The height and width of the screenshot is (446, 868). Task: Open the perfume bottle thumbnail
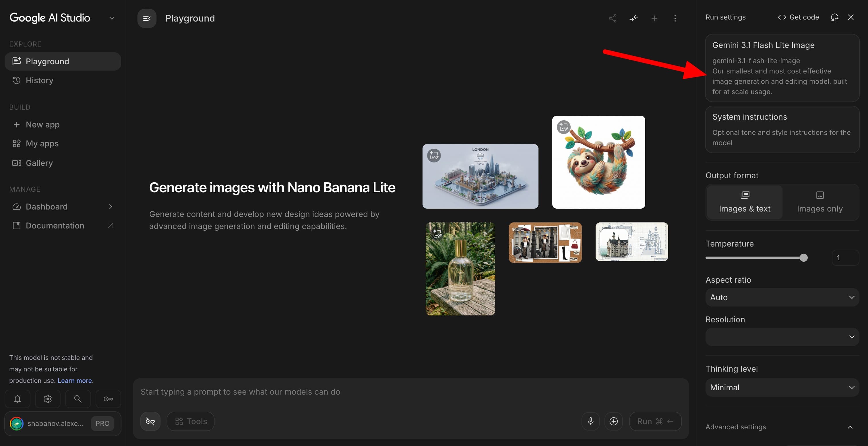(460, 269)
